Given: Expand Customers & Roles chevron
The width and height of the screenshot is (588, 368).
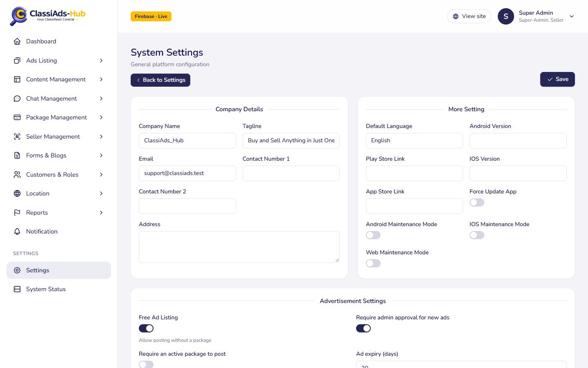Looking at the screenshot, I should (x=101, y=175).
